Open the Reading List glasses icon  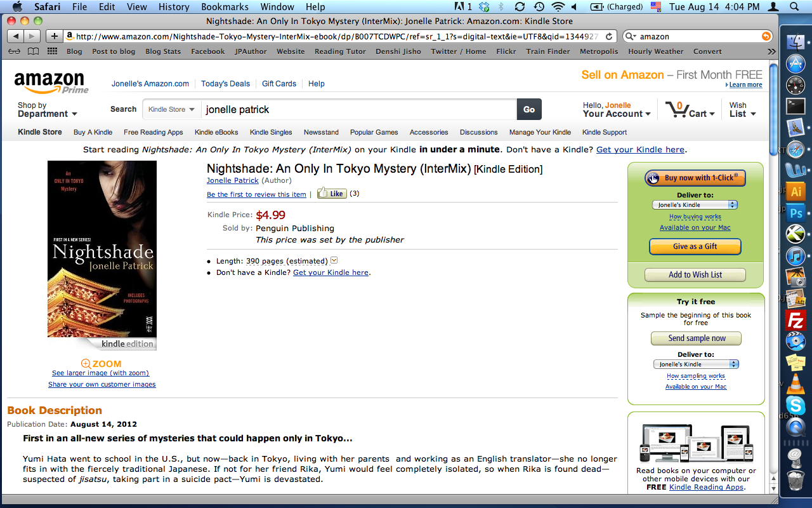pos(14,51)
